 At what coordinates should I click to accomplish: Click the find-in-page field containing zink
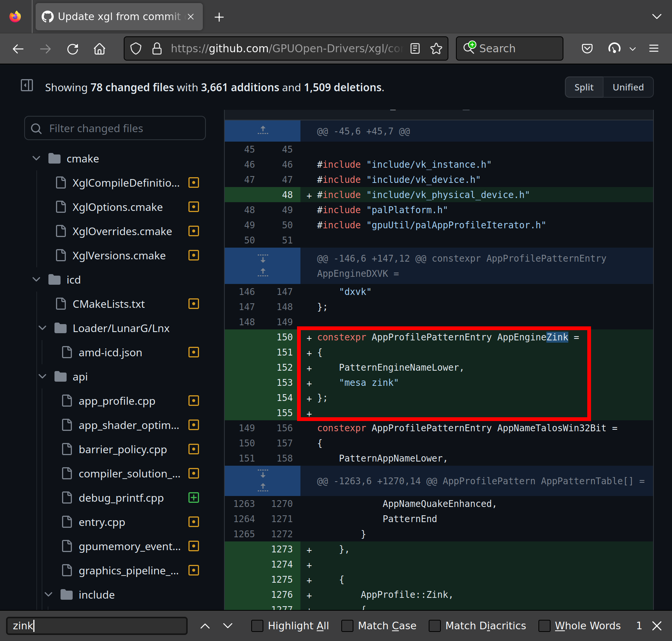97,625
